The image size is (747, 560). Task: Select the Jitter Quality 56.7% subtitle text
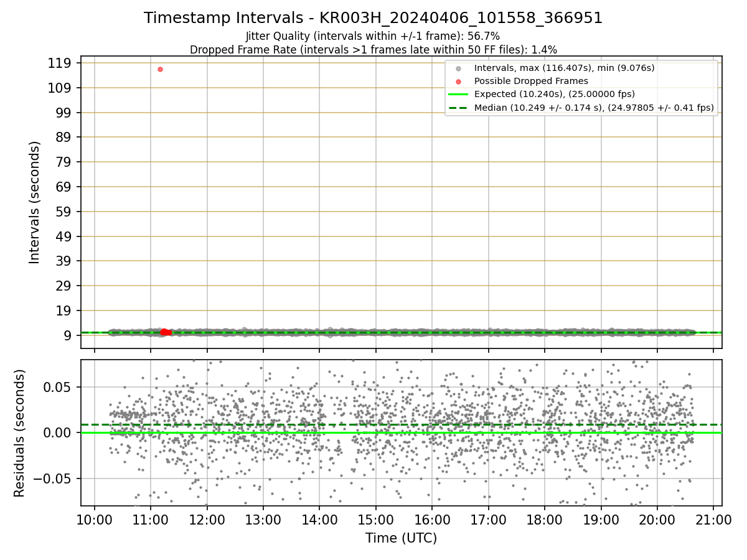pos(373,37)
